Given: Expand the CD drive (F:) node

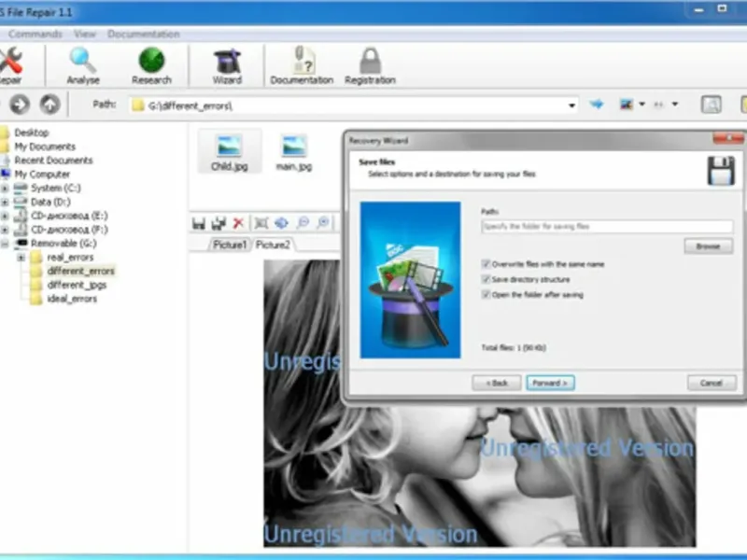Looking at the screenshot, I should [5, 230].
